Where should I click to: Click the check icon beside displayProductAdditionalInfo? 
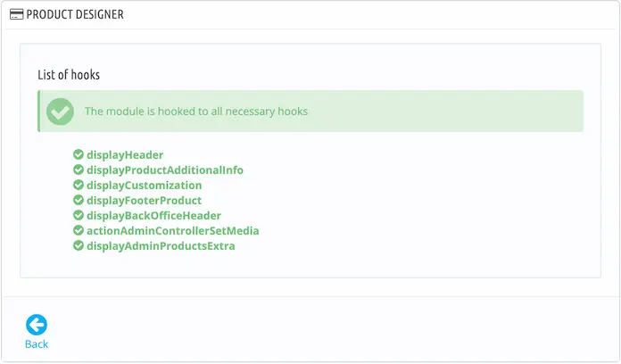(79, 170)
